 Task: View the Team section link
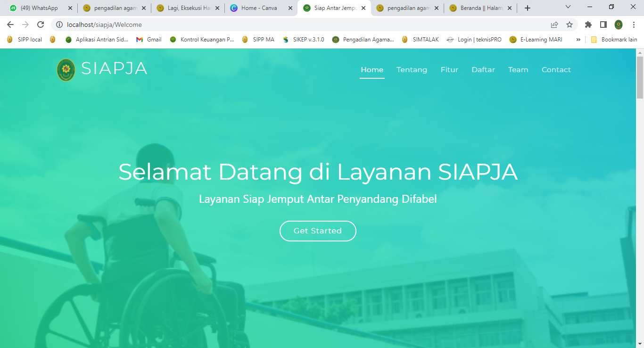(x=518, y=70)
